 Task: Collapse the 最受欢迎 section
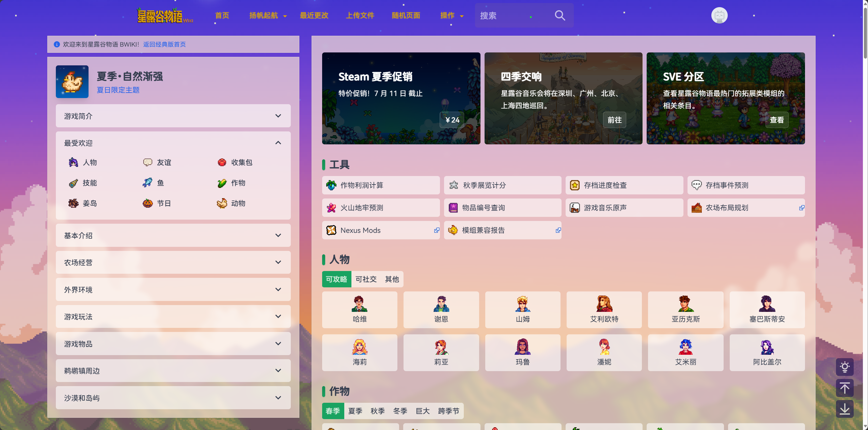173,143
